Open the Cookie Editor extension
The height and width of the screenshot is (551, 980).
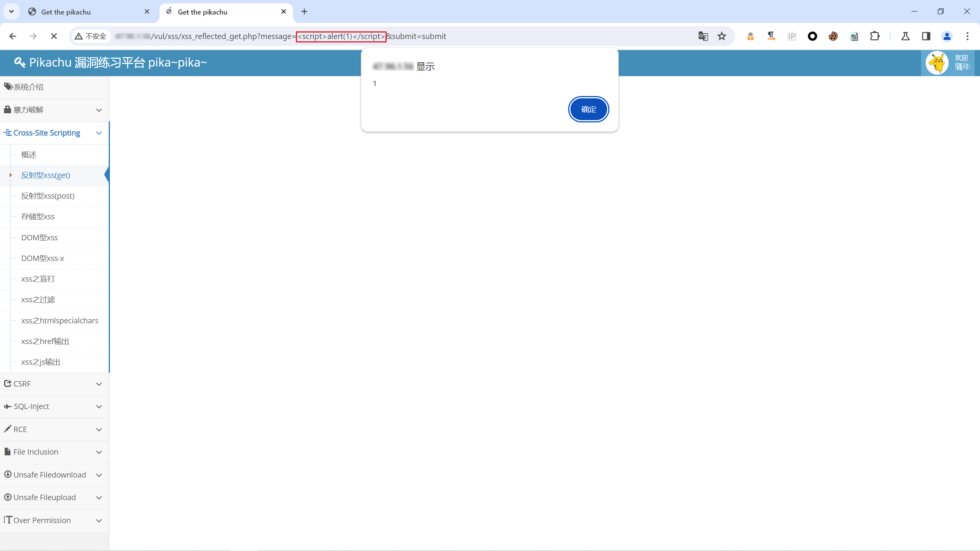[x=833, y=36]
